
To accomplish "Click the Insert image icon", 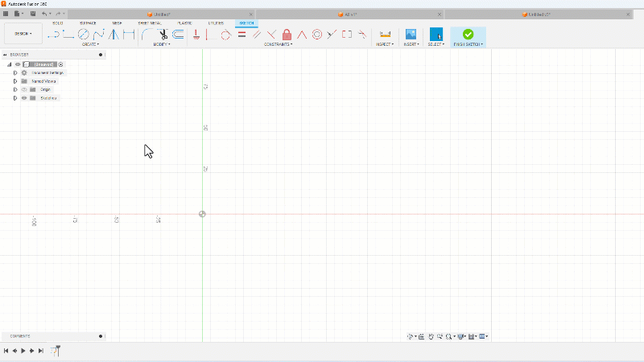I will 411,35.
